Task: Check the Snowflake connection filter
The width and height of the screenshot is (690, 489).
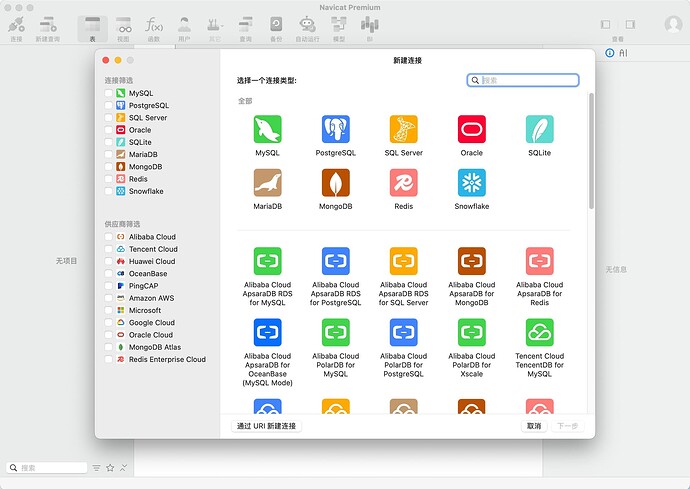Action: tap(108, 191)
